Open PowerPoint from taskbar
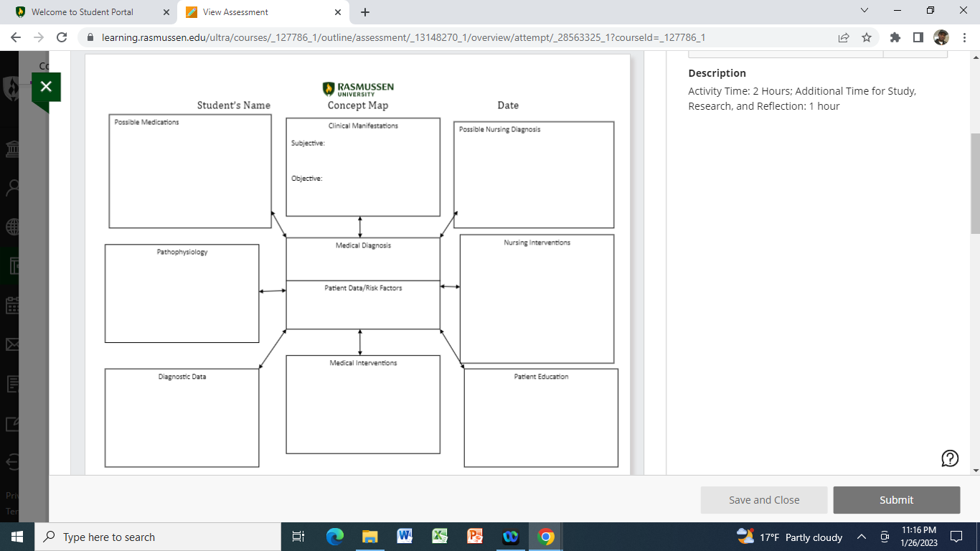Image resolution: width=980 pixels, height=551 pixels. coord(475,537)
